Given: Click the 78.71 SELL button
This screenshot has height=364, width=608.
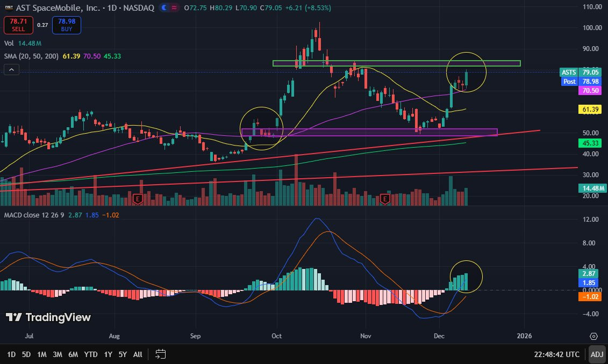Looking at the screenshot, I should (x=18, y=25).
